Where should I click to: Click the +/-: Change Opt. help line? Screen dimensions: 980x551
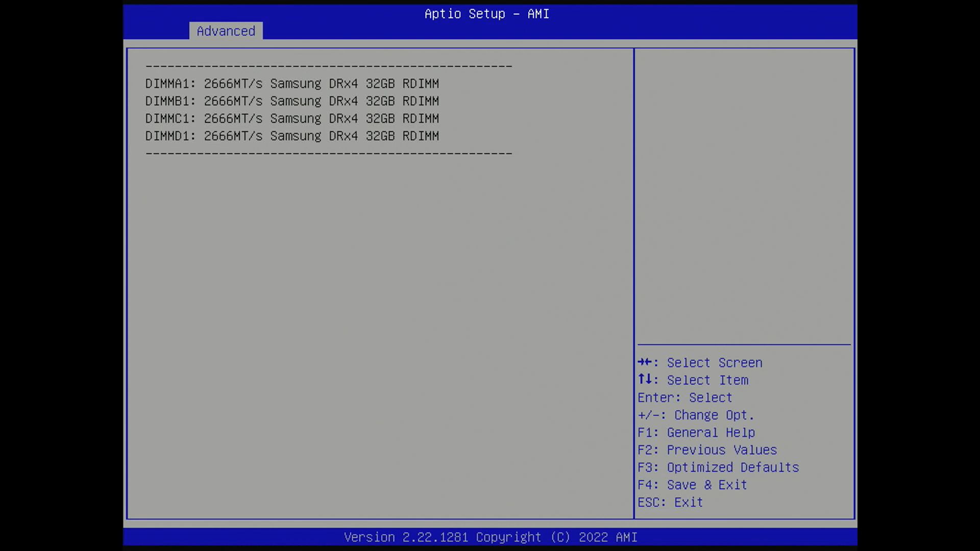696,415
